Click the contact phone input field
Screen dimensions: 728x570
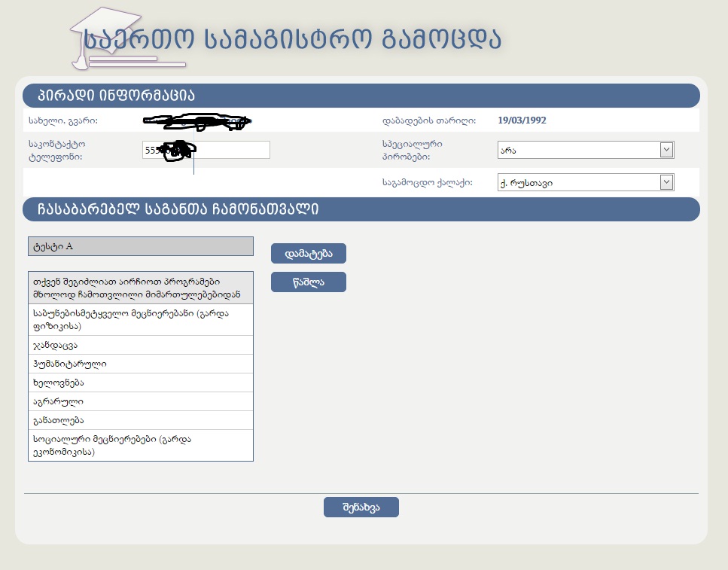(x=206, y=150)
